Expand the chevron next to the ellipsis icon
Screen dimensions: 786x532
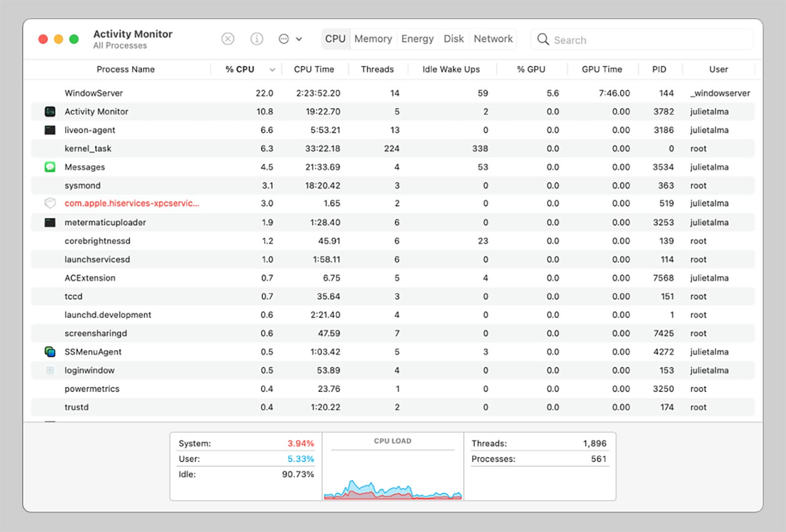299,39
